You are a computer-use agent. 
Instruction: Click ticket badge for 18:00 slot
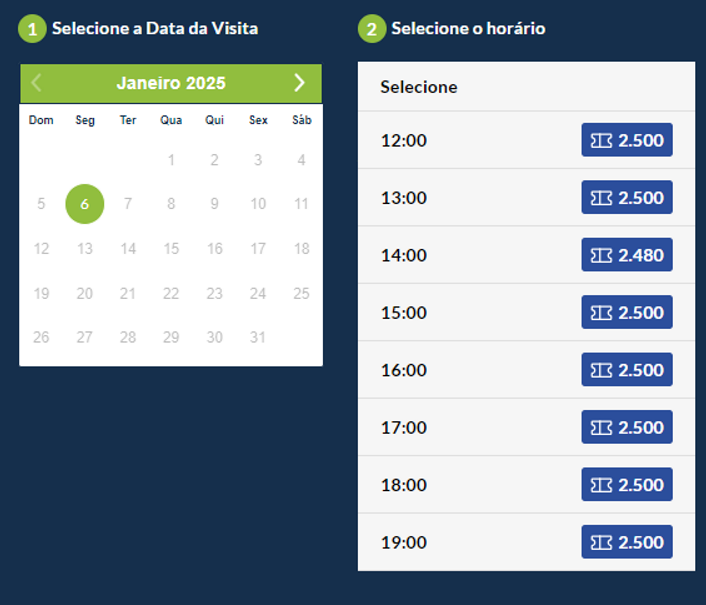pyautogui.click(x=627, y=485)
